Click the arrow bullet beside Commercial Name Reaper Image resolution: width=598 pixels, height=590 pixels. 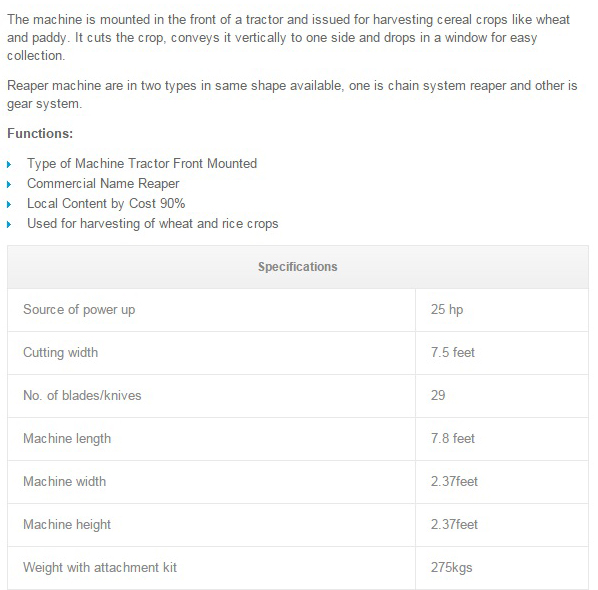click(x=9, y=185)
